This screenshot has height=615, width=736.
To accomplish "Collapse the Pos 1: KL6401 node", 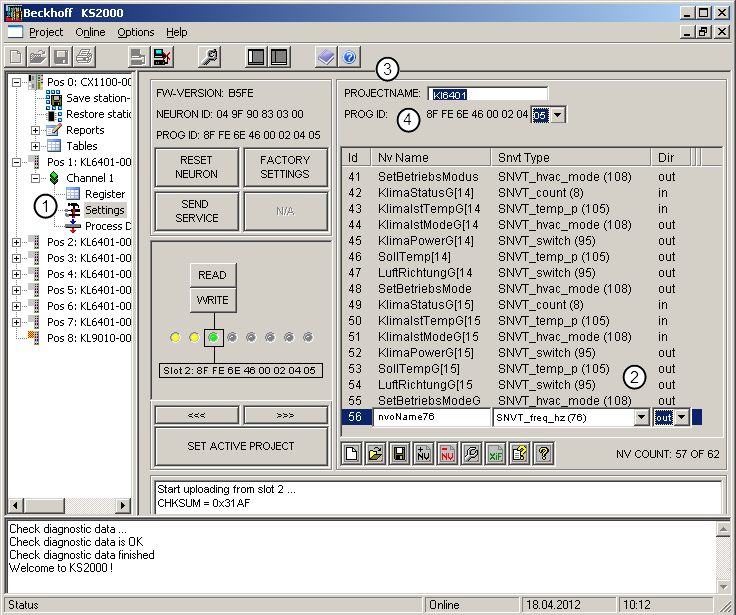I will click(x=16, y=162).
